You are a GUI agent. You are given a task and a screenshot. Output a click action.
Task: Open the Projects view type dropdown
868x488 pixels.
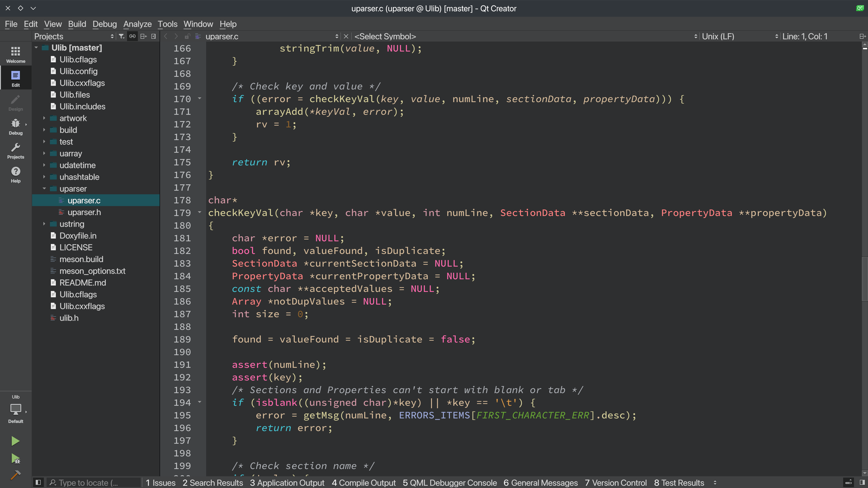pyautogui.click(x=74, y=36)
